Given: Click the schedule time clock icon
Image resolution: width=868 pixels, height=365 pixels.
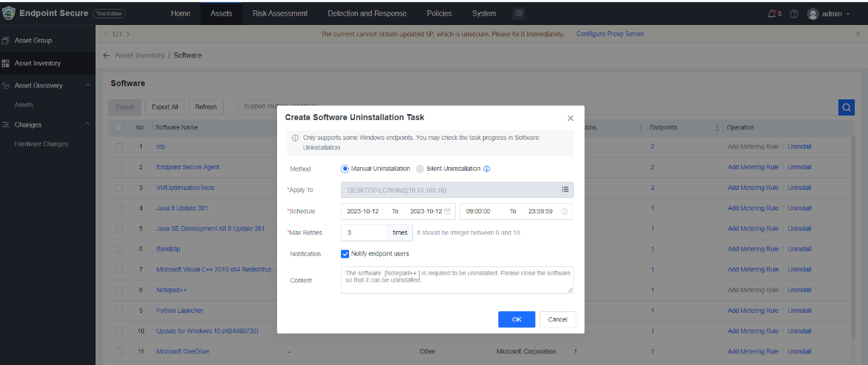Looking at the screenshot, I should pos(564,211).
